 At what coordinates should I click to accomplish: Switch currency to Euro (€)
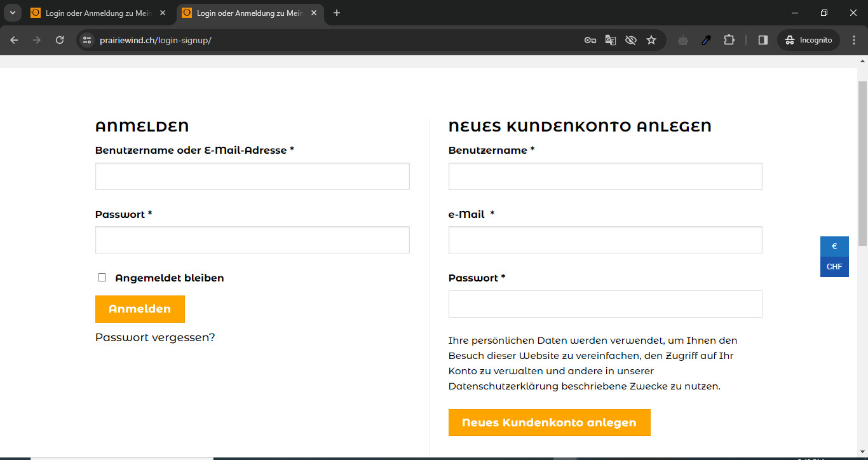pyautogui.click(x=834, y=247)
